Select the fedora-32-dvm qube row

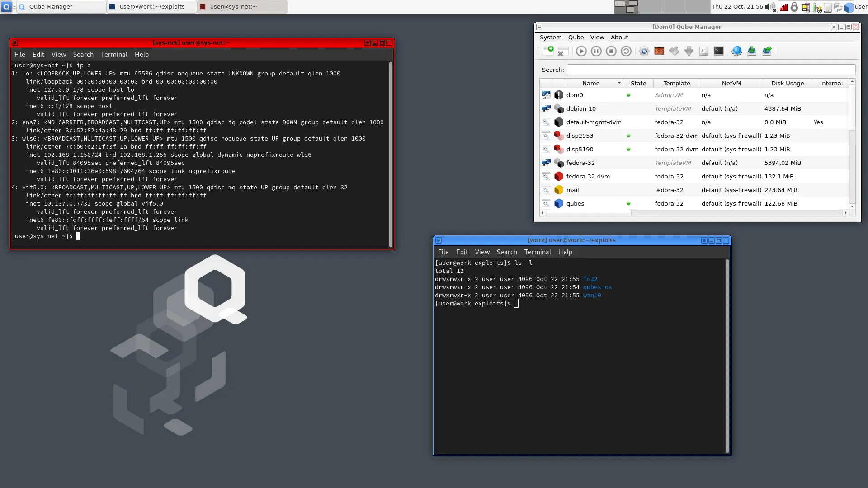click(694, 176)
